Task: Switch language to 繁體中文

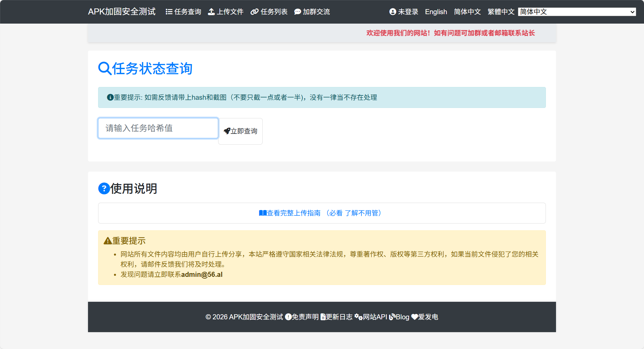Action: pyautogui.click(x=501, y=12)
